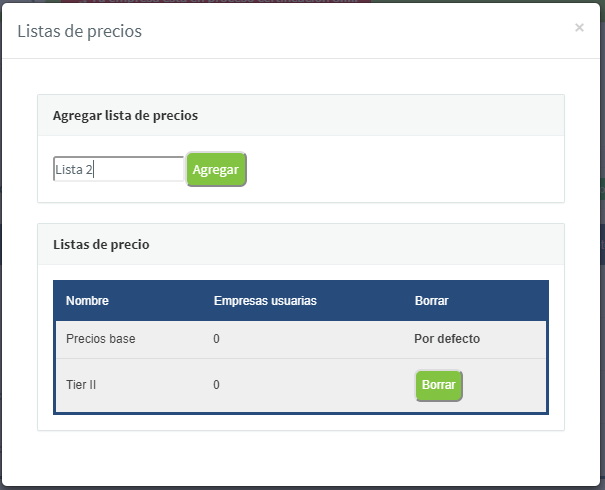The height and width of the screenshot is (490, 605).
Task: Click the Listas de precio panel heading
Action: tap(101, 244)
